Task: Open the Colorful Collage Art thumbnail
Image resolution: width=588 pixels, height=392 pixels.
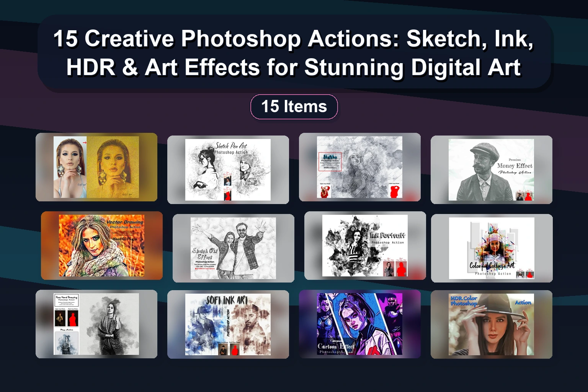Action: (x=492, y=248)
